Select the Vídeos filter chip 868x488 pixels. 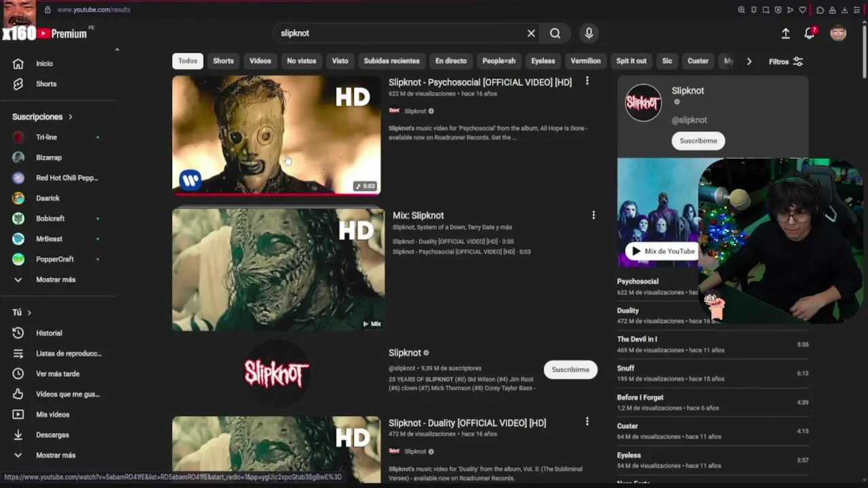click(260, 61)
